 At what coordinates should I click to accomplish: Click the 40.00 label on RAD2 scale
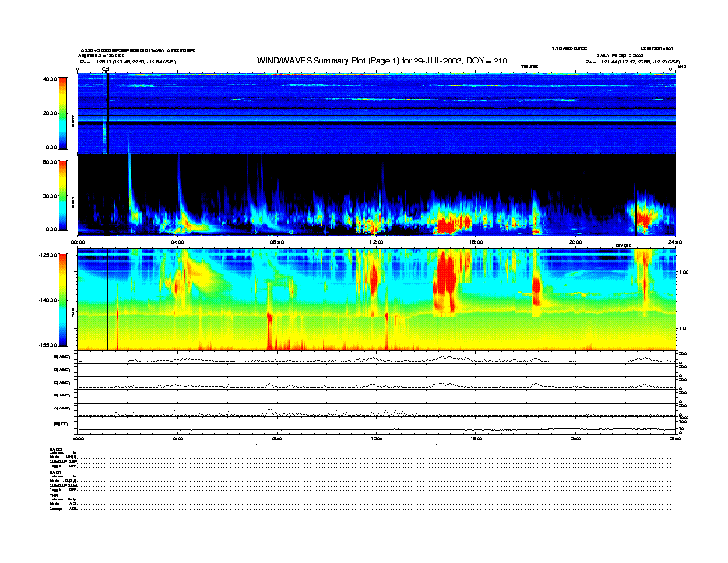click(x=50, y=79)
